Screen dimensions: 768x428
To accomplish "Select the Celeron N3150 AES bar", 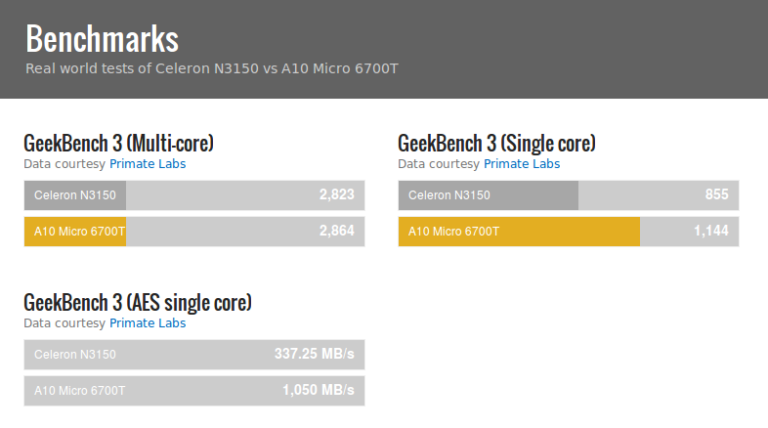I will tap(194, 355).
